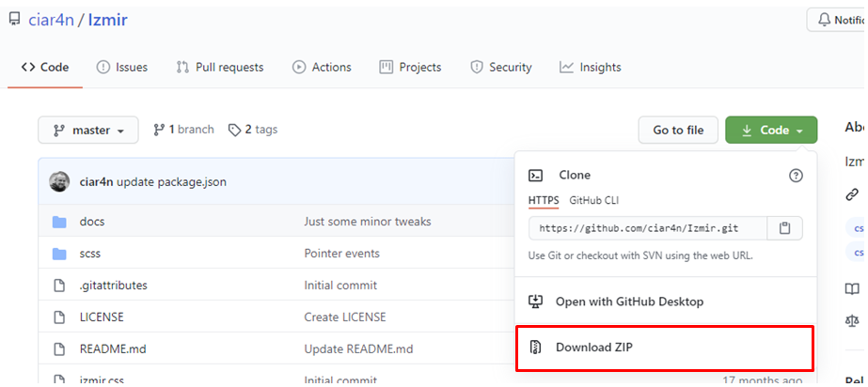The image size is (868, 387).
Task: Collapse the green Code dropdown button
Action: pos(771,131)
